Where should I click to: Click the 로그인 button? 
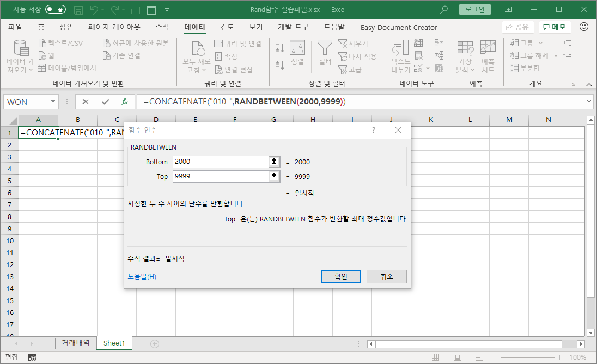[475, 9]
